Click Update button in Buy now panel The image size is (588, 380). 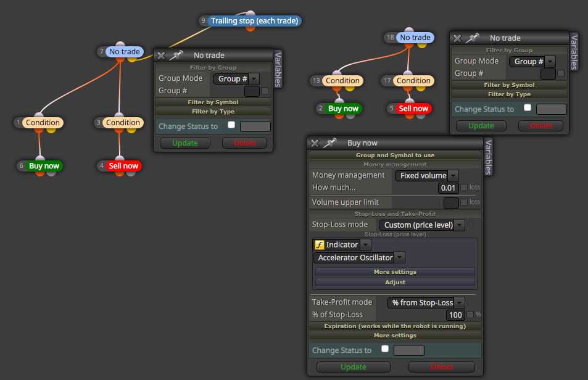354,367
